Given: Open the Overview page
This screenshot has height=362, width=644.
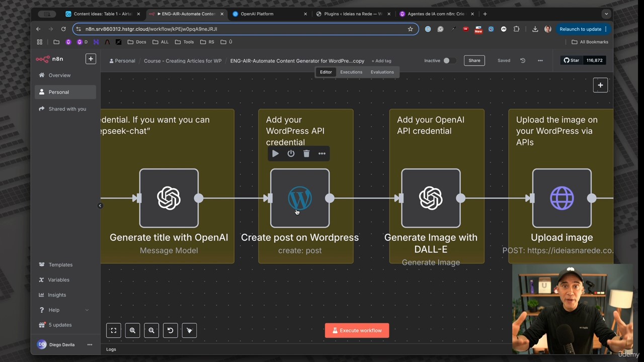Looking at the screenshot, I should tap(59, 75).
